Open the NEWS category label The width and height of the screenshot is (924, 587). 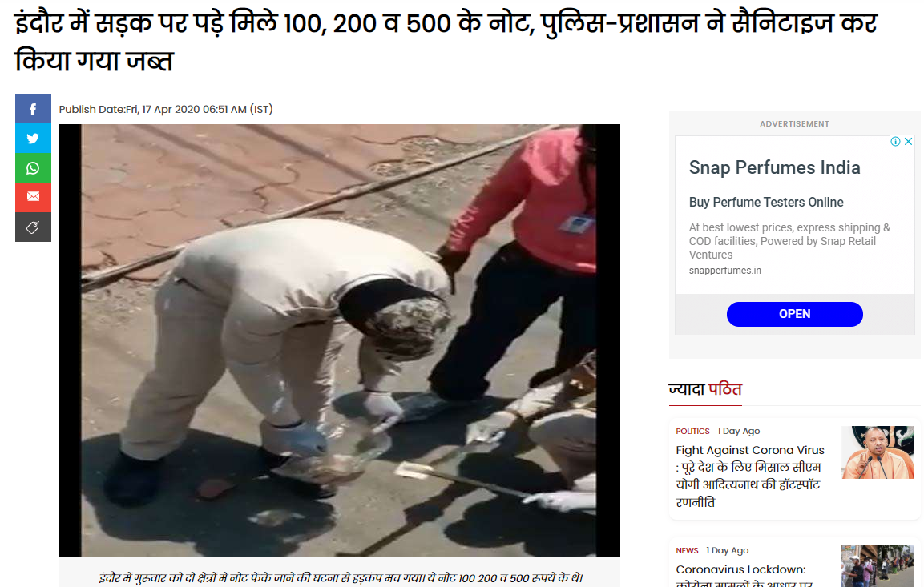pyautogui.click(x=687, y=550)
